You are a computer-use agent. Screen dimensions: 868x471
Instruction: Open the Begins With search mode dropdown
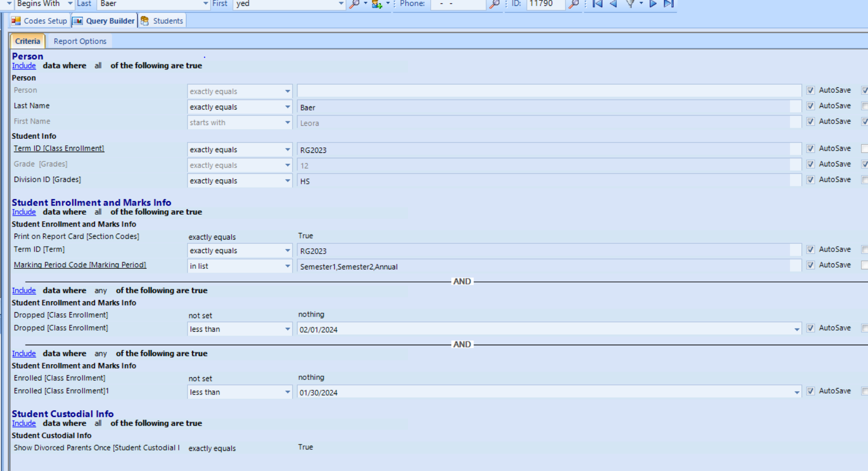point(70,4)
